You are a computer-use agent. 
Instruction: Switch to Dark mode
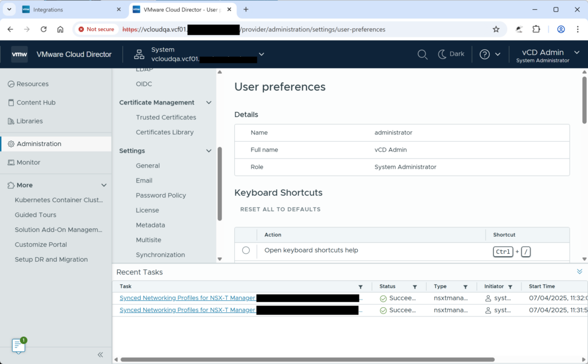tap(451, 54)
